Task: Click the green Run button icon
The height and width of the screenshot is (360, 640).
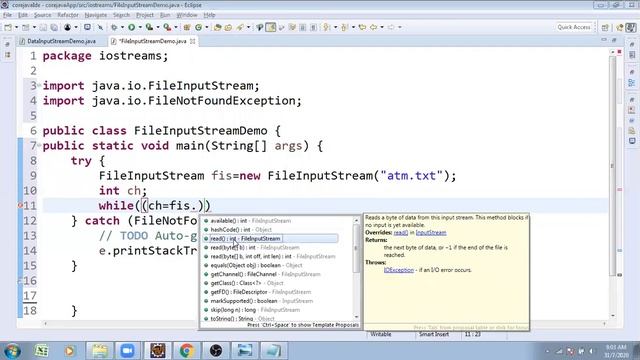Action: (131, 27)
